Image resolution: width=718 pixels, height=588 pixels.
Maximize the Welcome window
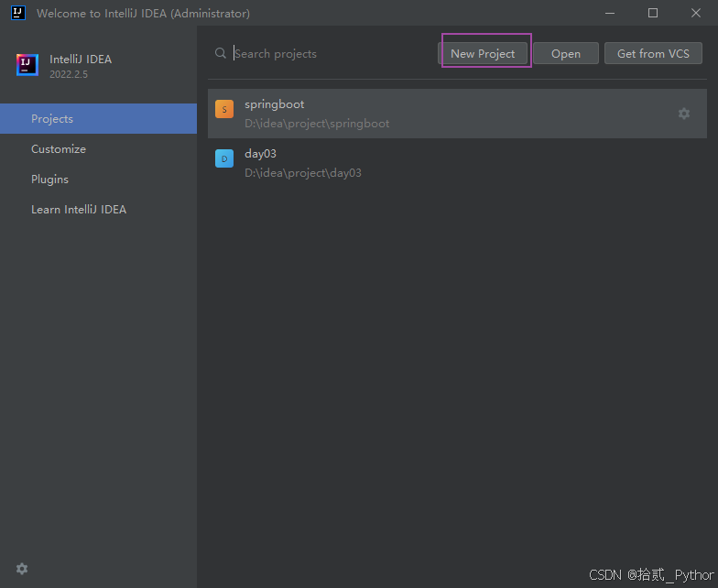coord(653,13)
